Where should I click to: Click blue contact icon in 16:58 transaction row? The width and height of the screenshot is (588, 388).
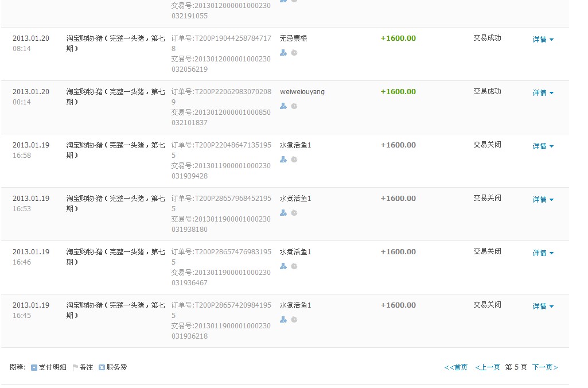283,160
